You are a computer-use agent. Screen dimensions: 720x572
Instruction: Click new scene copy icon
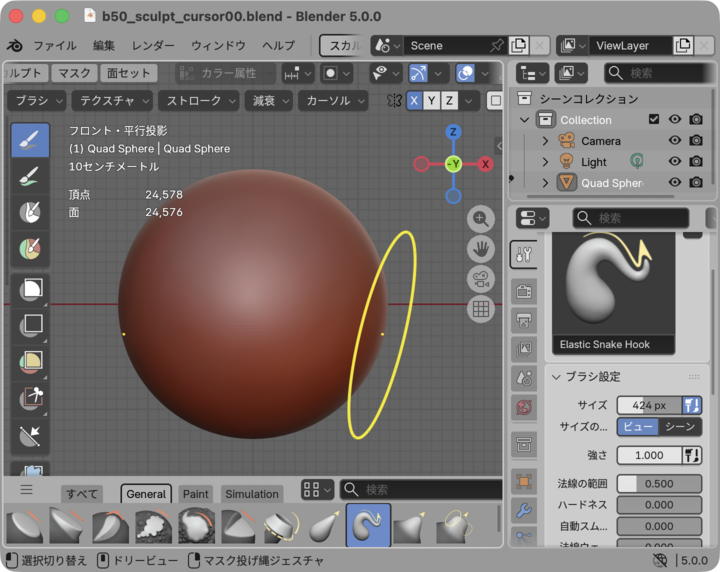pyautogui.click(x=519, y=45)
